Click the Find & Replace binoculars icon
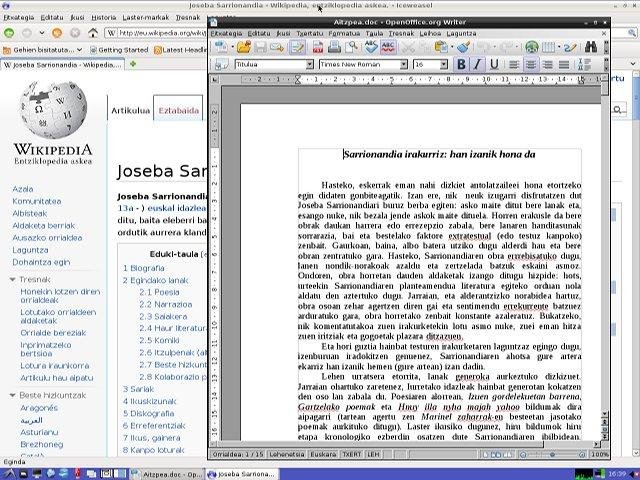Image resolution: width=640 pixels, height=480 pixels. click(591, 47)
